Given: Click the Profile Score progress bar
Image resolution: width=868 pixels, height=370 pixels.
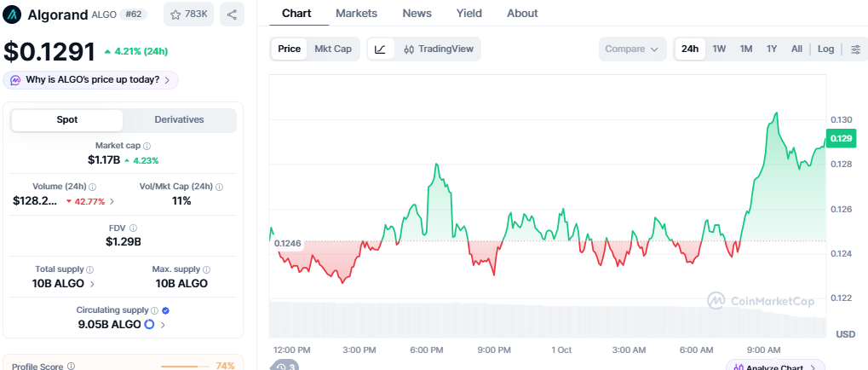Looking at the screenshot, I should [x=185, y=366].
